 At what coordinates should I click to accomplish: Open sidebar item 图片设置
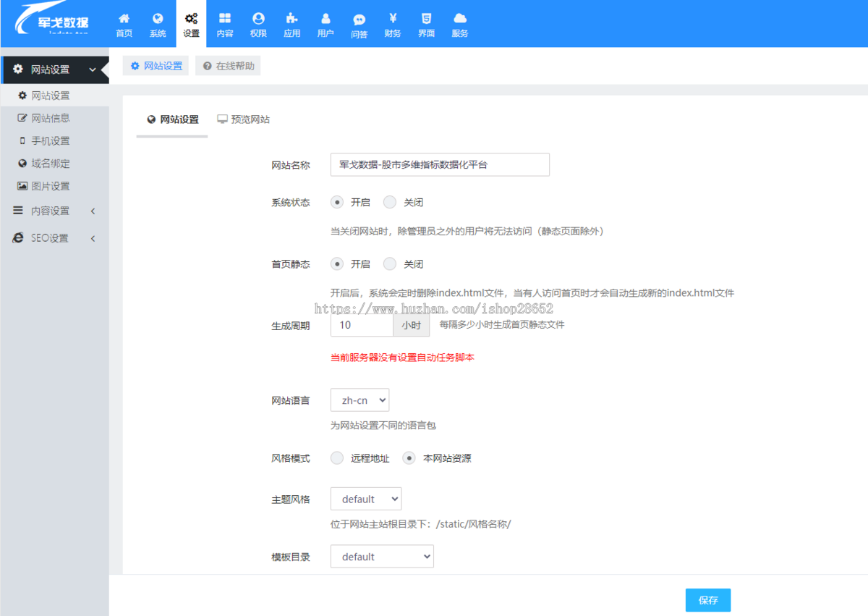tap(54, 186)
